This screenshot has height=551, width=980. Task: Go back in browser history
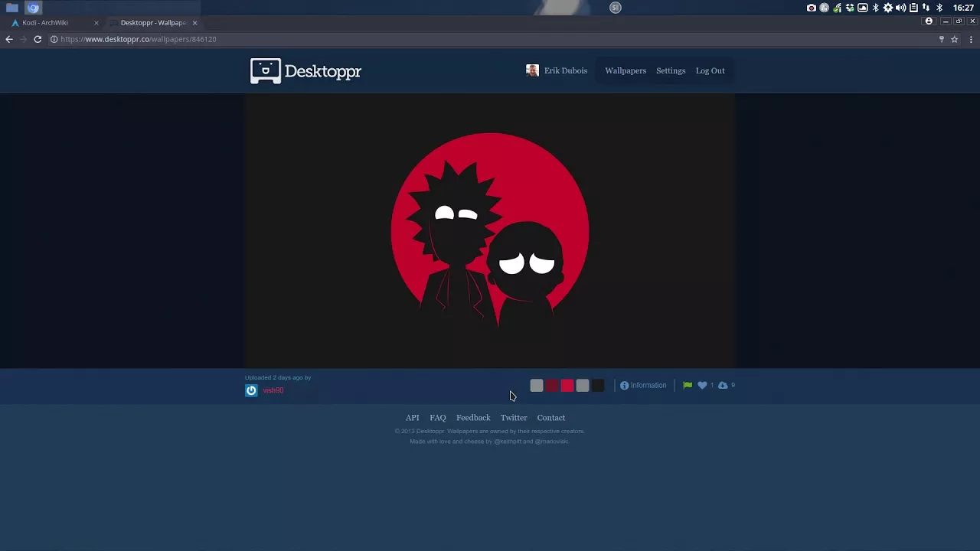tap(9, 39)
